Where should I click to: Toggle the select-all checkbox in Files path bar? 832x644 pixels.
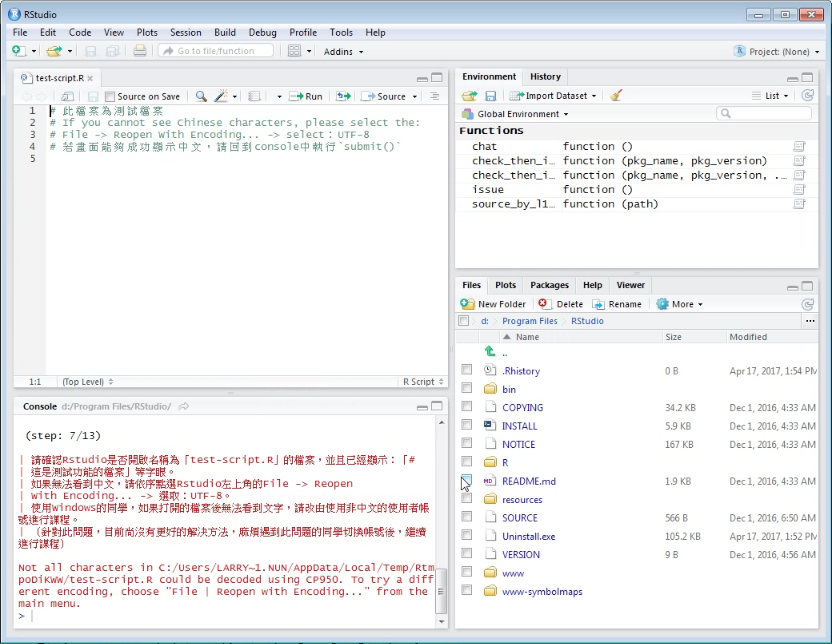464,320
